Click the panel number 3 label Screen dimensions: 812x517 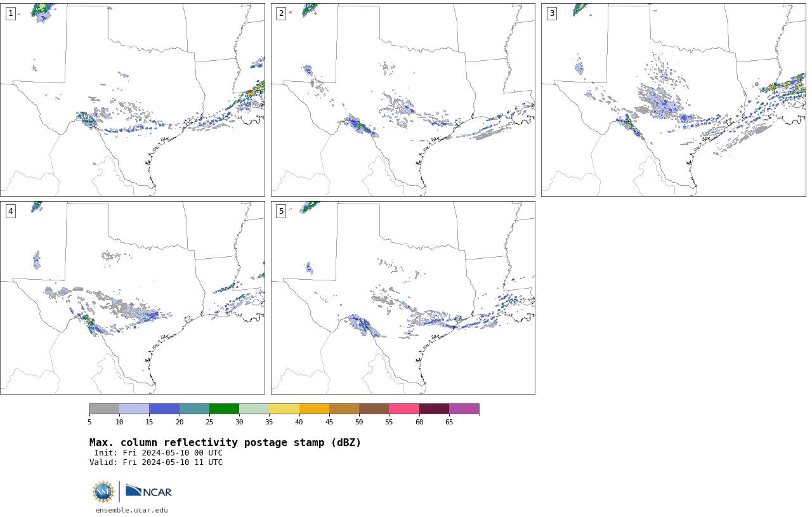[552, 13]
